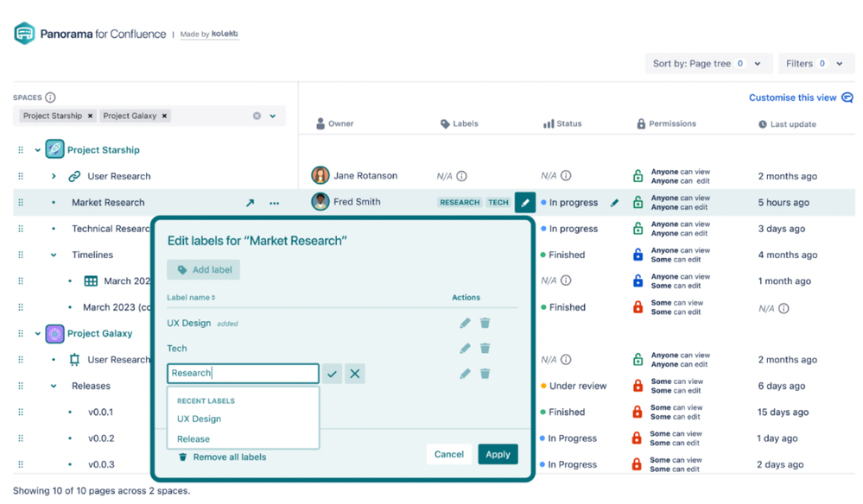Image resolution: width=863 pixels, height=504 pixels.
Task: Click the User Research icon under Project Galaxy
Action: point(74,360)
